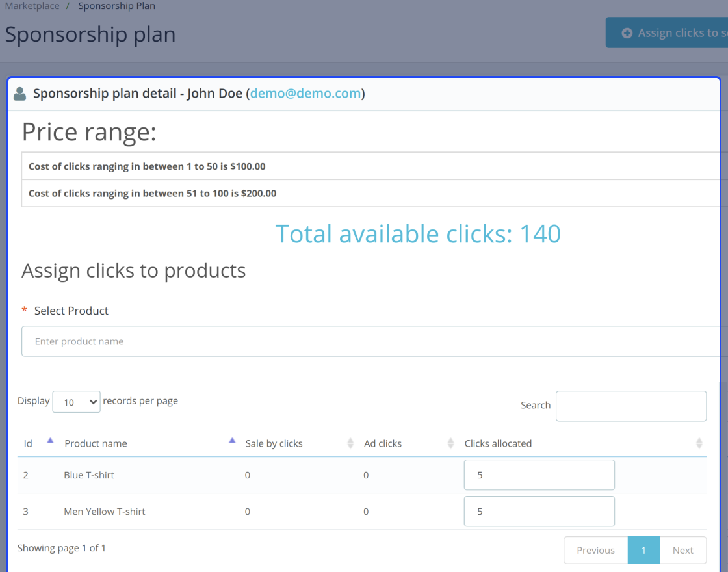The width and height of the screenshot is (728, 572).
Task: Focus the table Search box
Action: click(631, 406)
